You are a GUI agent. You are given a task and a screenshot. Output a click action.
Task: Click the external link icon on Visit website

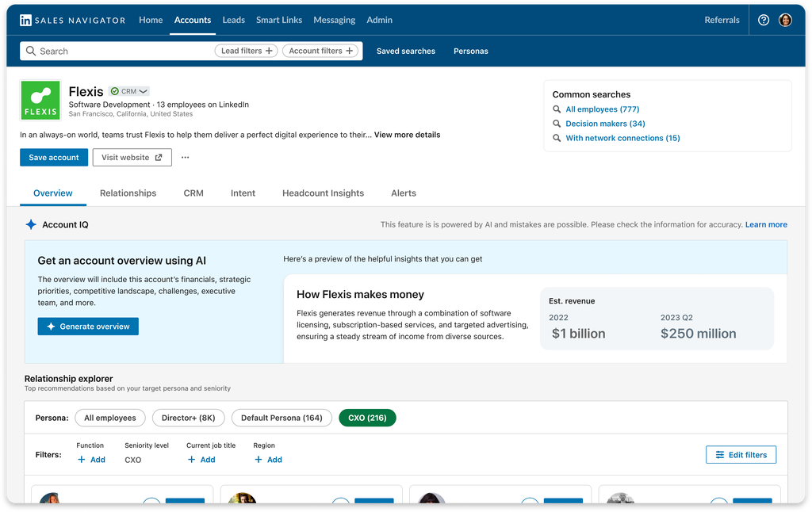click(x=158, y=157)
